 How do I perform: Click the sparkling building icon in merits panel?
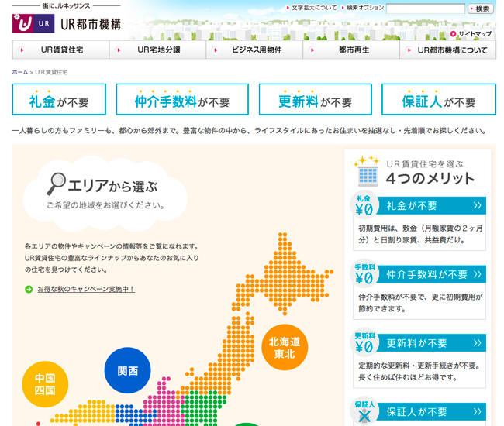(367, 170)
